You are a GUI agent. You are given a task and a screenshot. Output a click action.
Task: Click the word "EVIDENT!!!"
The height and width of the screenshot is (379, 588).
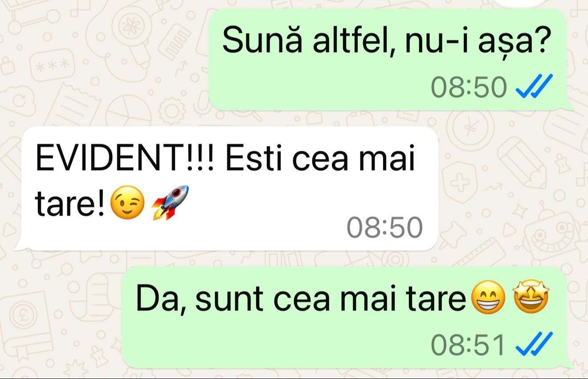(x=125, y=159)
